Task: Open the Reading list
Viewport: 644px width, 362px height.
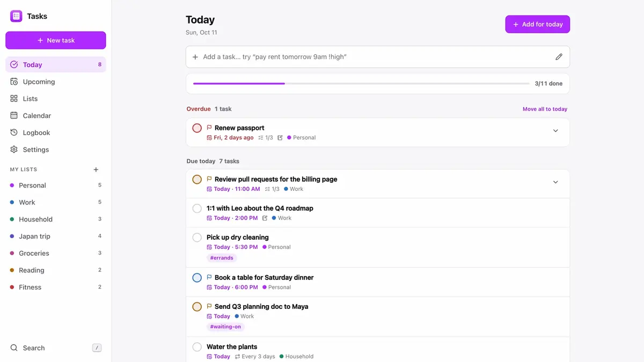Action: tap(56, 270)
